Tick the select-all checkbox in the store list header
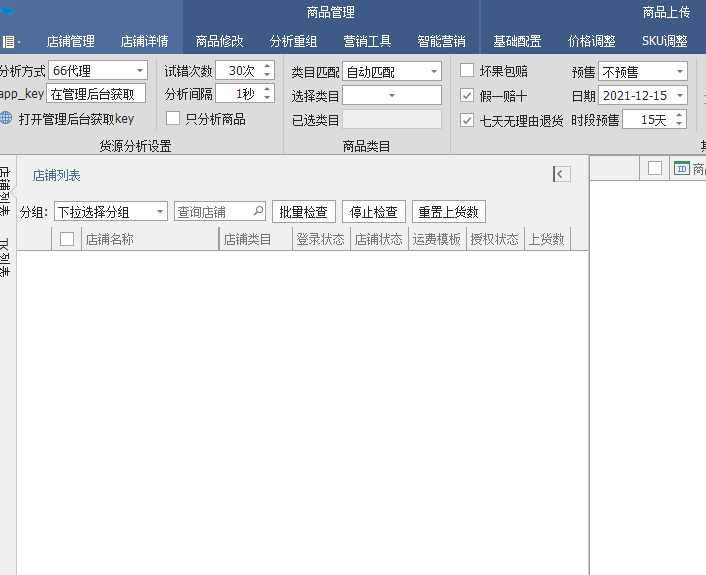706x575 pixels. [x=67, y=239]
